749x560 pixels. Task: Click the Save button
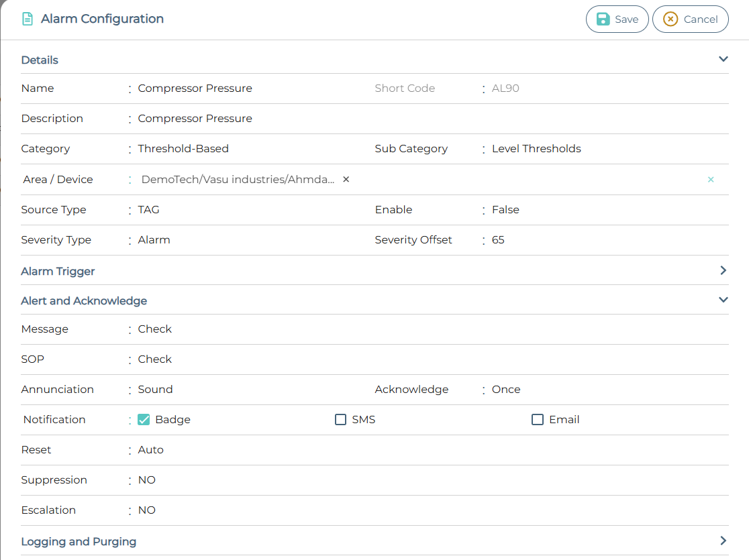(x=617, y=19)
